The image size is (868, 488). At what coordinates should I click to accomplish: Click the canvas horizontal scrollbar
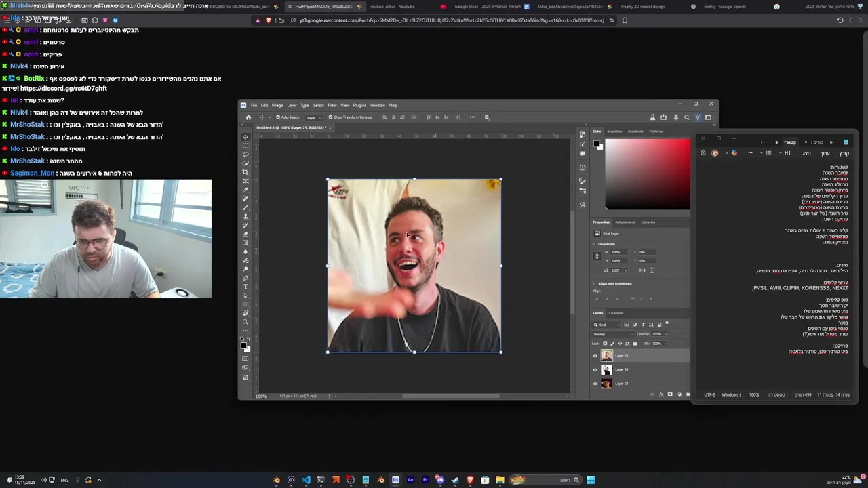(x=451, y=396)
